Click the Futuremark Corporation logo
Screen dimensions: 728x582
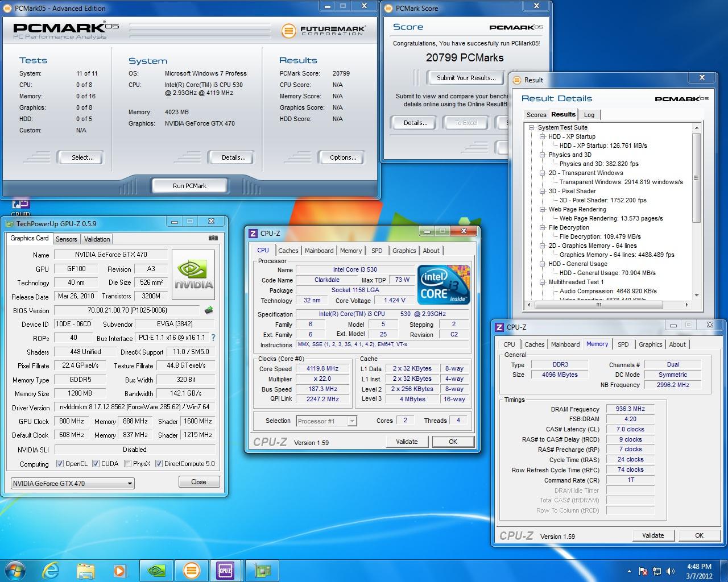[323, 30]
